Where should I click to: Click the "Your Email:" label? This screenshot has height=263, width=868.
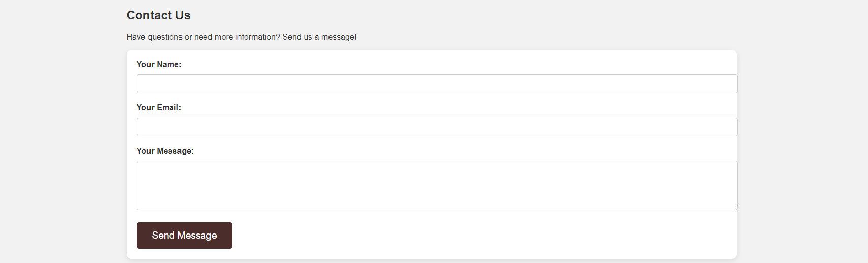point(159,107)
